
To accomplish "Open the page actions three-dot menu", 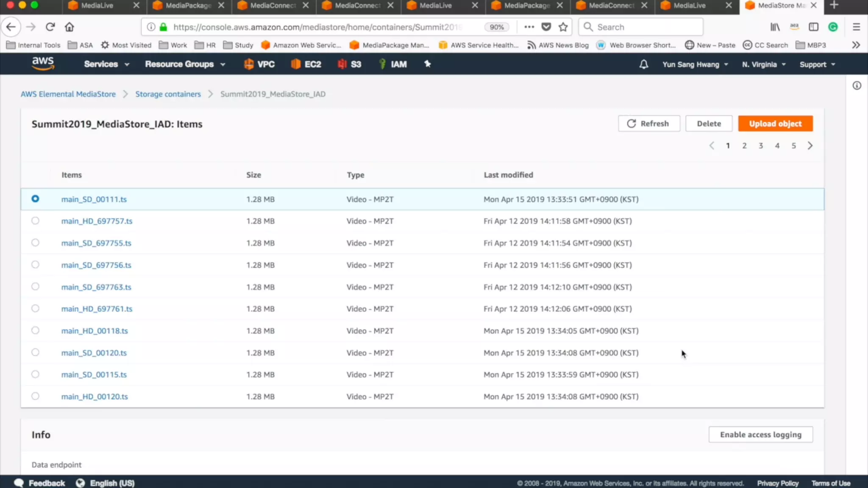I will pyautogui.click(x=529, y=27).
